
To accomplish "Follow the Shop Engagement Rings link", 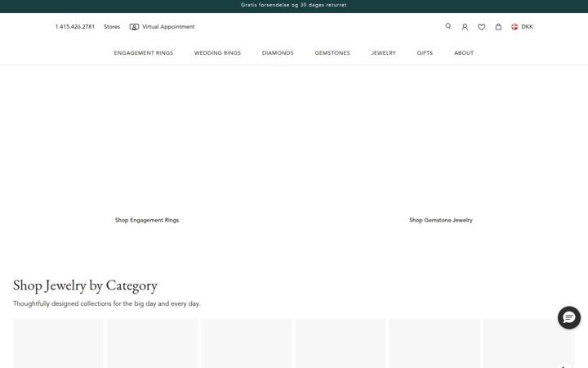I will point(147,220).
